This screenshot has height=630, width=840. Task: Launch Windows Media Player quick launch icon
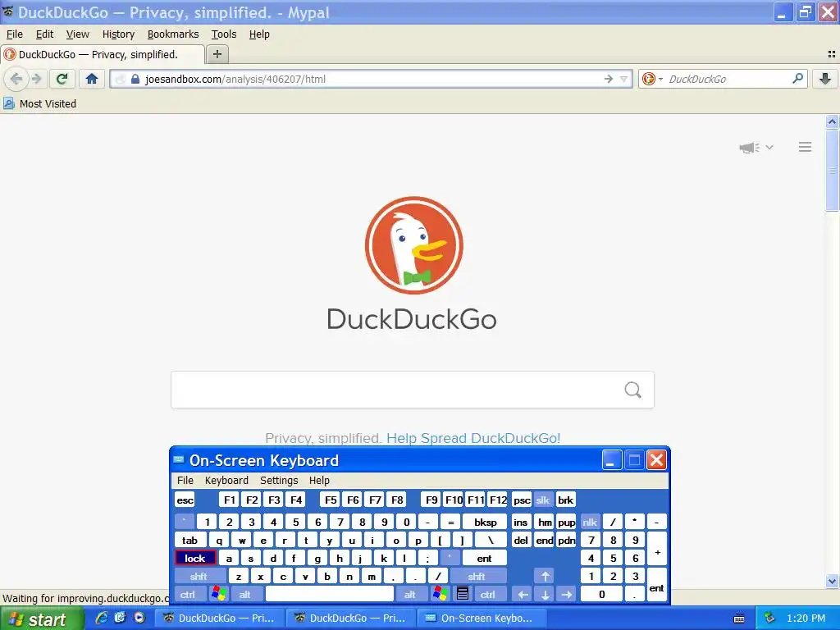139,618
